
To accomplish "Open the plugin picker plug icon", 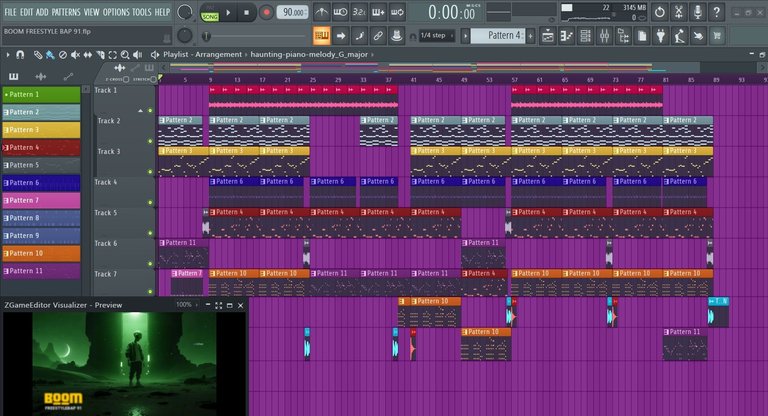I will coord(661,36).
